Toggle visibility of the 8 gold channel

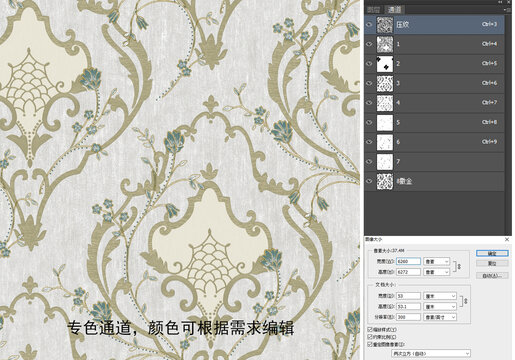point(369,181)
